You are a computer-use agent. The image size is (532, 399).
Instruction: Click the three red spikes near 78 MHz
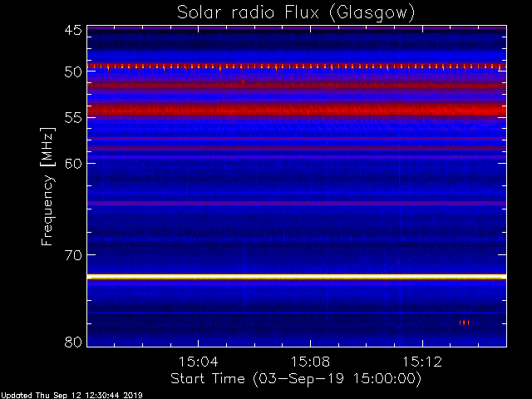click(464, 323)
